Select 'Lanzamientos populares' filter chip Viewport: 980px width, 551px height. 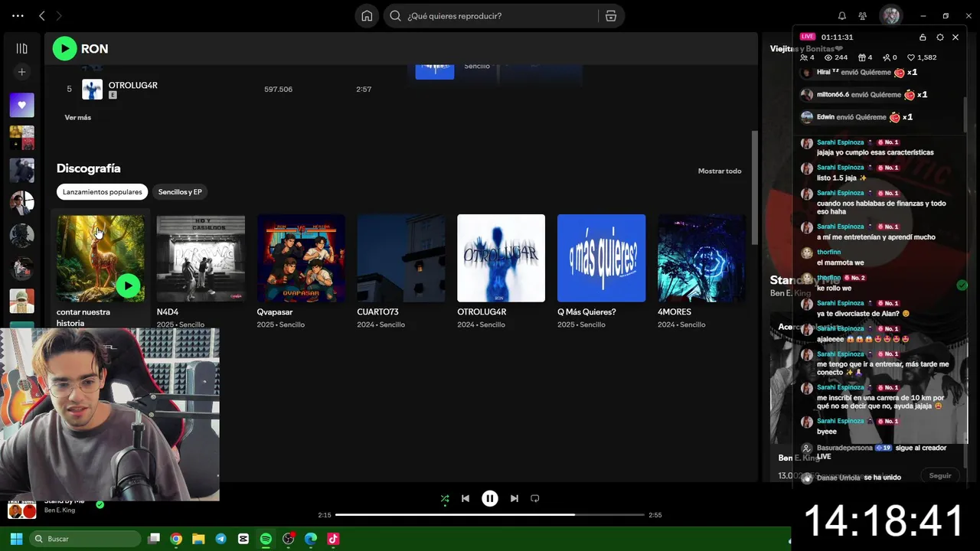coord(102,192)
